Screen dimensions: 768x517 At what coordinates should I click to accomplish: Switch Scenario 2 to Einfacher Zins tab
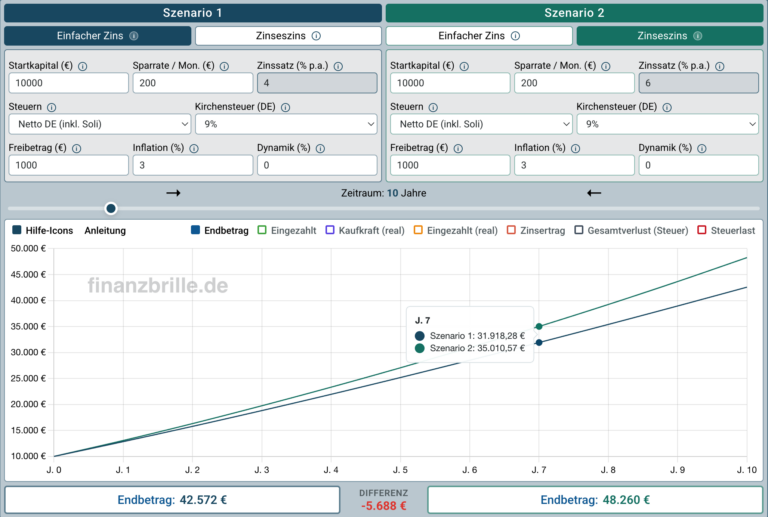click(x=479, y=36)
